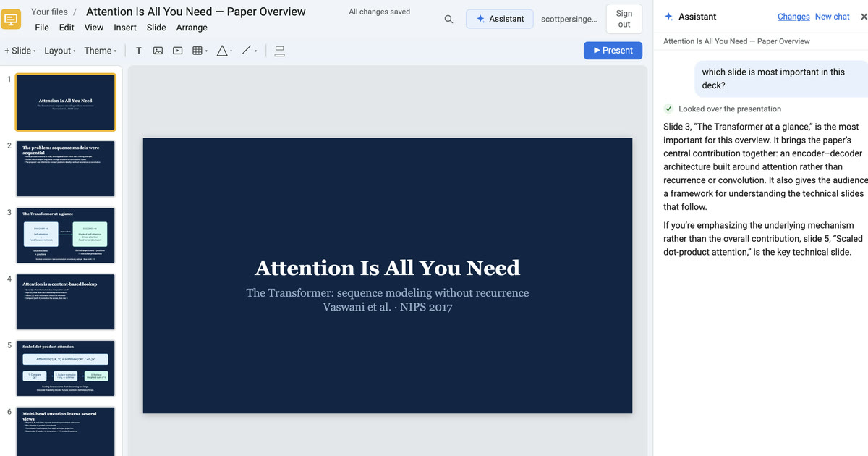
Task: Open the search magnifier icon
Action: click(x=448, y=19)
